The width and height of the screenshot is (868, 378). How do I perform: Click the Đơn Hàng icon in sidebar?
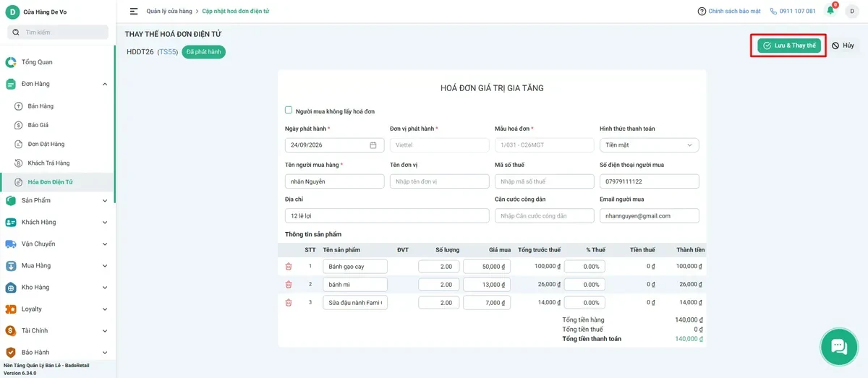coord(11,84)
